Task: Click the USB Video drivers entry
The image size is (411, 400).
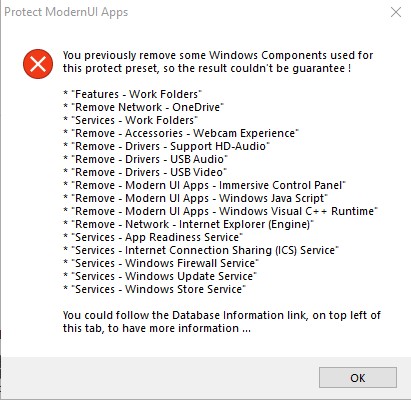Action: [145, 172]
